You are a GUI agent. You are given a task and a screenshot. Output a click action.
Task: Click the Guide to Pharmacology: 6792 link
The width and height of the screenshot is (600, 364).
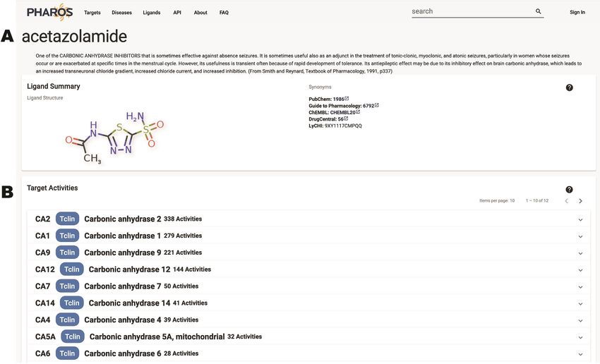342,106
